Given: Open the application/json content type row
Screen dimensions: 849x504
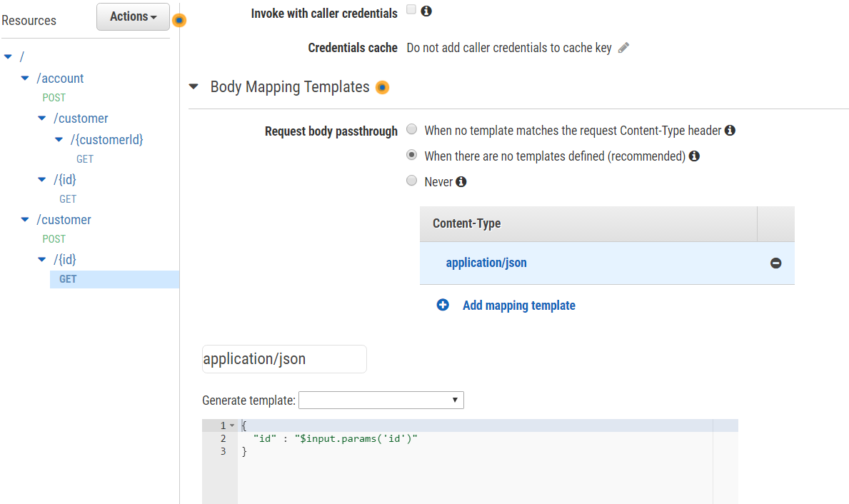Looking at the screenshot, I should point(486,263).
